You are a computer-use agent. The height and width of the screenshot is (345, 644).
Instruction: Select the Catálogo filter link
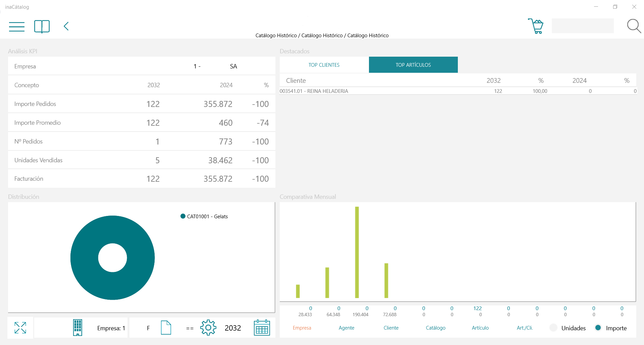tap(436, 328)
